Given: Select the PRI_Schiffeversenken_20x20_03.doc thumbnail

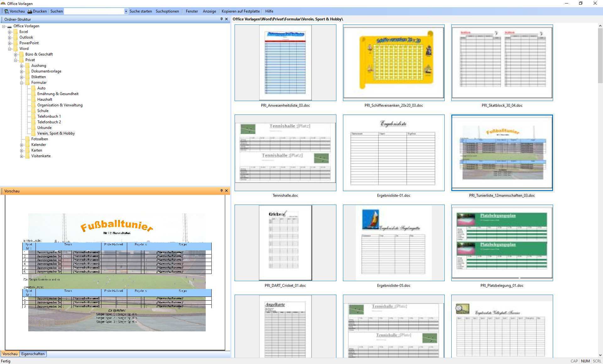Looking at the screenshot, I should [394, 63].
